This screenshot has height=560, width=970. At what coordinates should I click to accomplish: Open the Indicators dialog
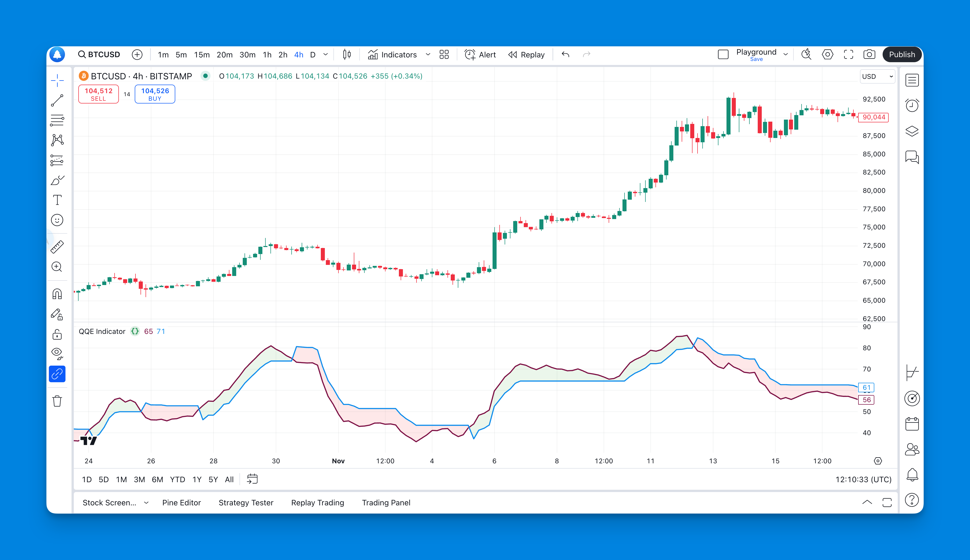point(392,55)
